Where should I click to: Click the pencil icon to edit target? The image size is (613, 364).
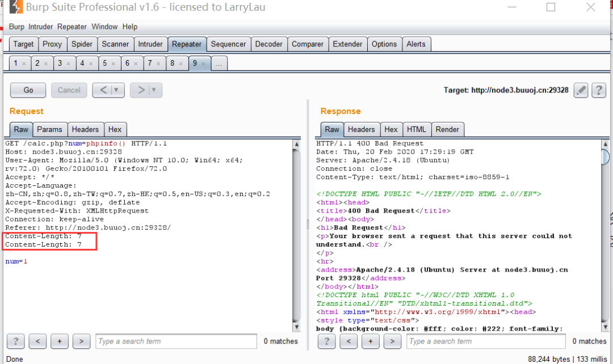pyautogui.click(x=581, y=90)
